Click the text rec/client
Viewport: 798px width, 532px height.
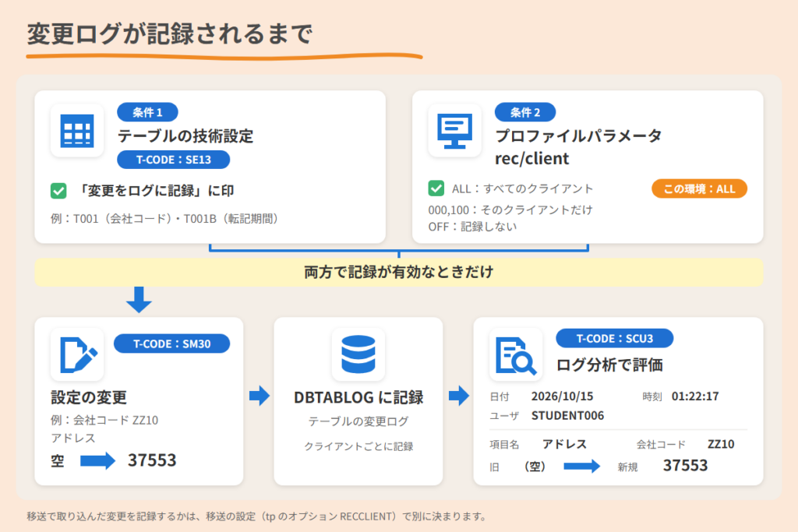point(531,159)
